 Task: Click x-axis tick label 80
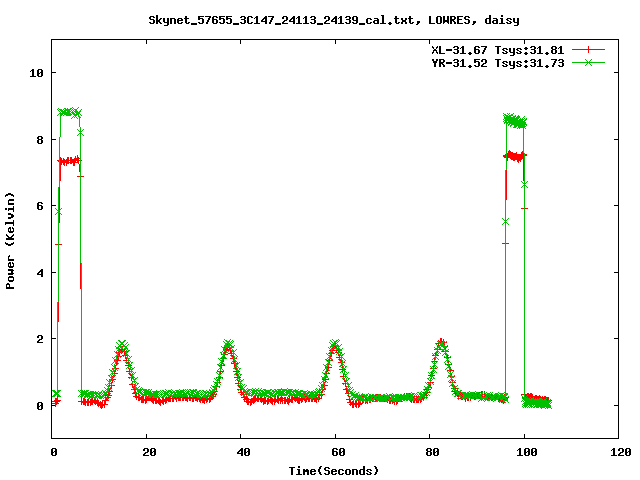click(433, 452)
